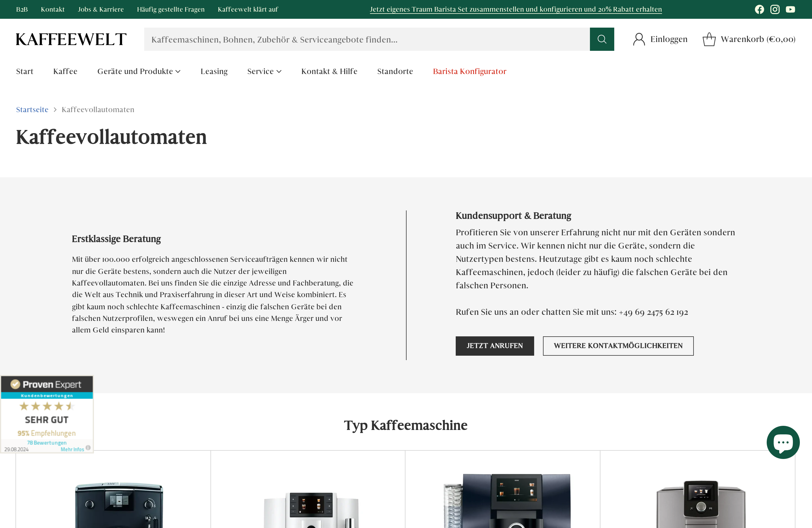Screen dimensions: 812x528
Task: Open the Standorte navigation item
Action: point(395,71)
